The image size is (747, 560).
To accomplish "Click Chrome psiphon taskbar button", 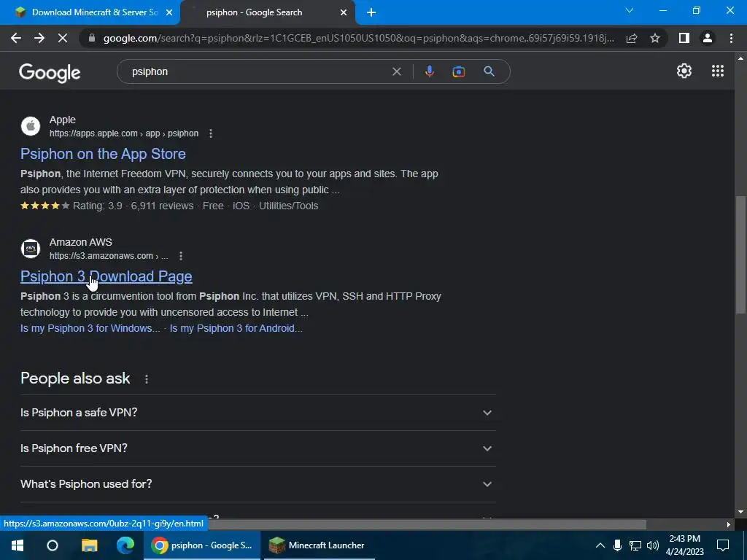I will click(202, 545).
